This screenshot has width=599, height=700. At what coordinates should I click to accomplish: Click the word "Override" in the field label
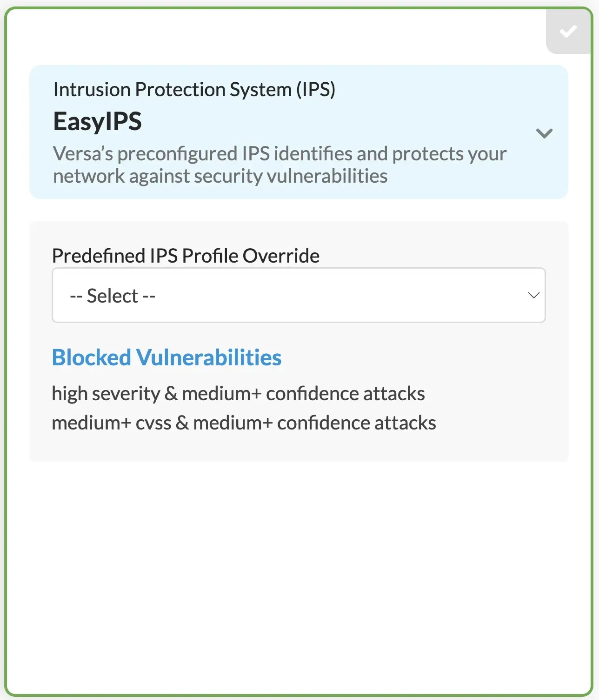[281, 256]
